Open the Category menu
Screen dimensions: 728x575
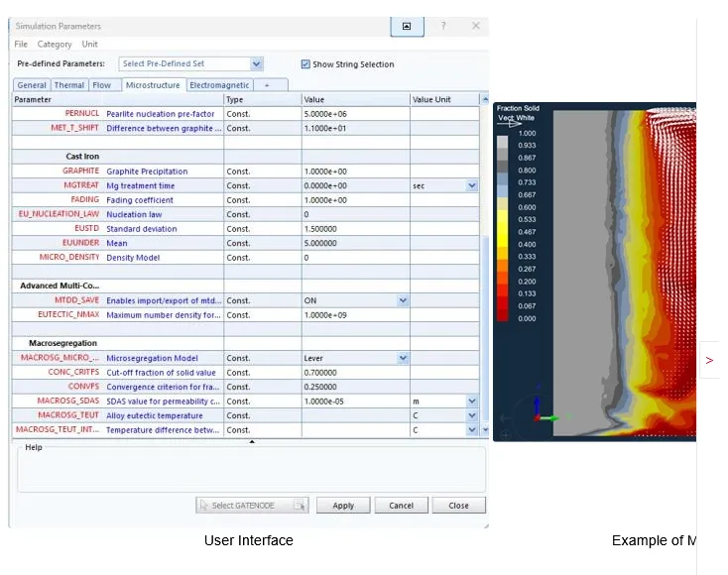tap(55, 45)
